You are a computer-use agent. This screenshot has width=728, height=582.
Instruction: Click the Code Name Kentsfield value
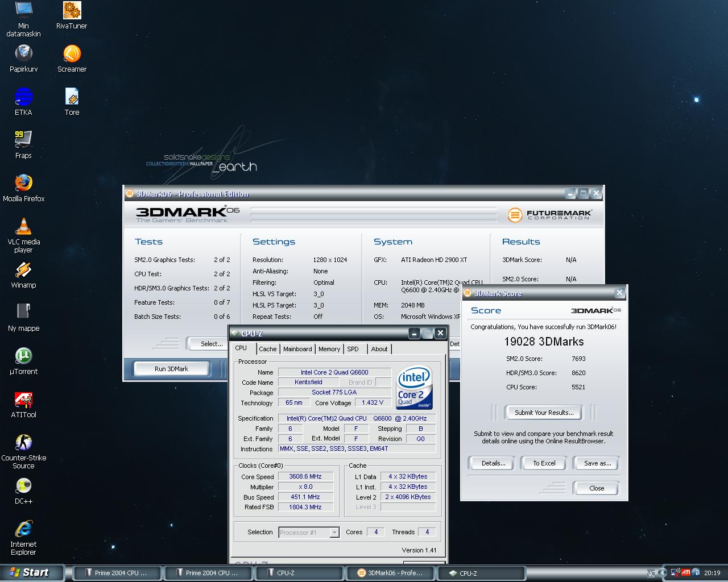(x=308, y=382)
